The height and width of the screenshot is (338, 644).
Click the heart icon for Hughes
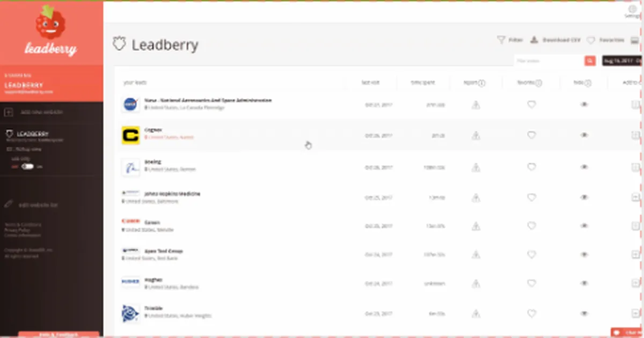(x=531, y=283)
